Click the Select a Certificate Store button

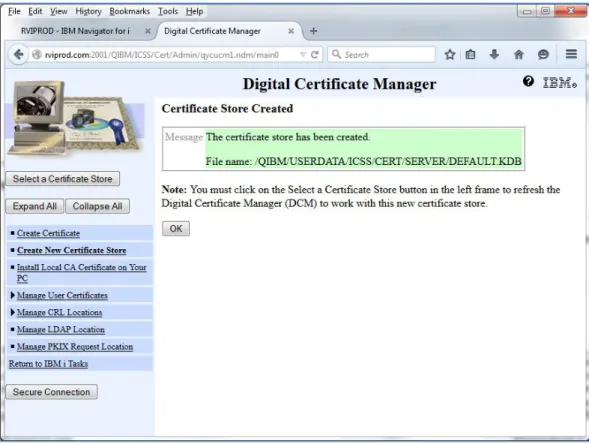[x=63, y=179]
